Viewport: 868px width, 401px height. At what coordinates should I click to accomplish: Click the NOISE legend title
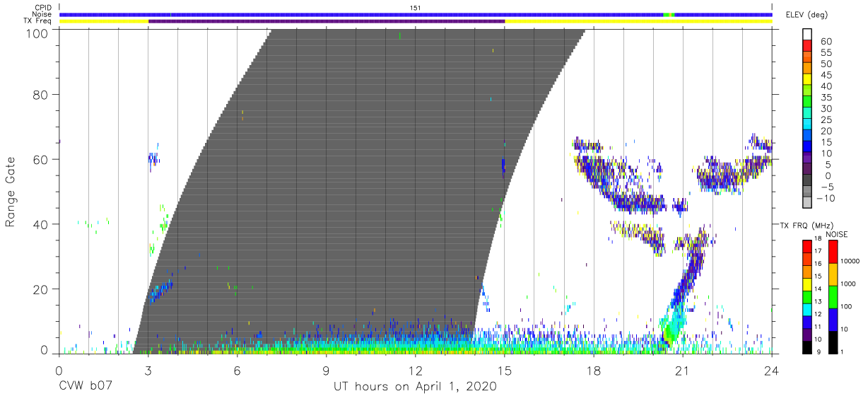pyautogui.click(x=837, y=234)
